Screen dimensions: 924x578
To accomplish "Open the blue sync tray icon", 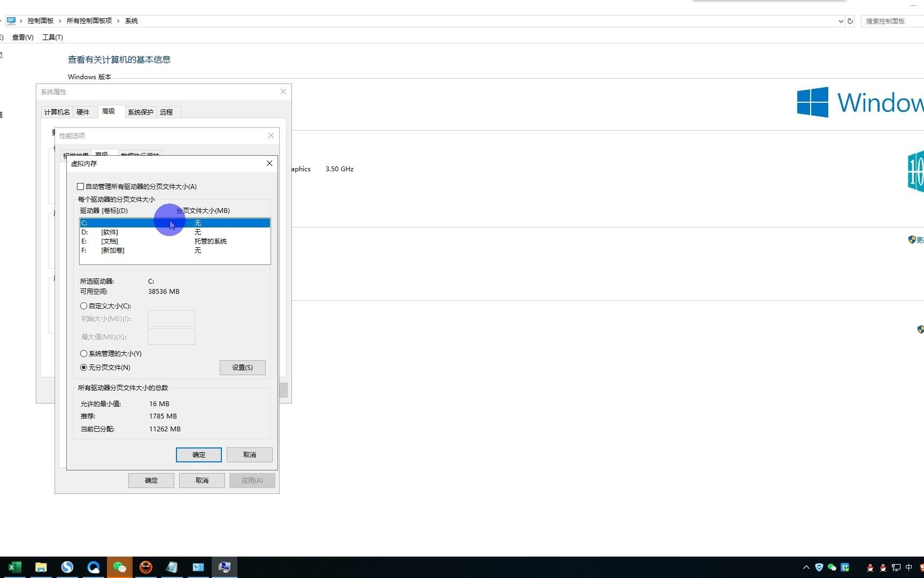I will click(845, 567).
